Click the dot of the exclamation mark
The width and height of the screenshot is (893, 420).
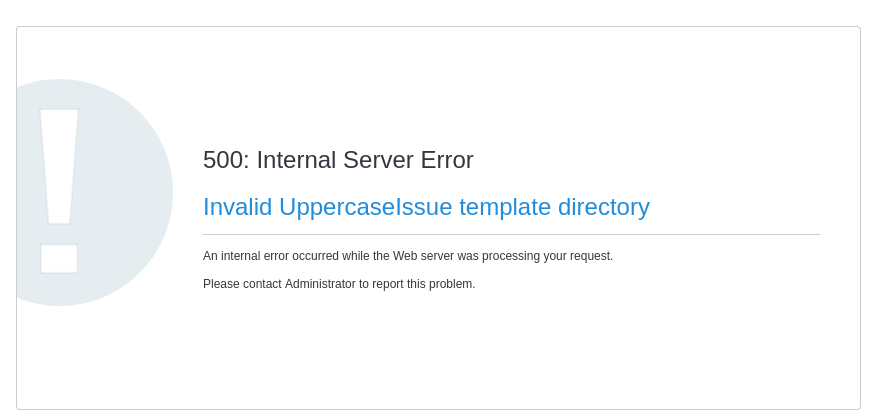(x=59, y=258)
